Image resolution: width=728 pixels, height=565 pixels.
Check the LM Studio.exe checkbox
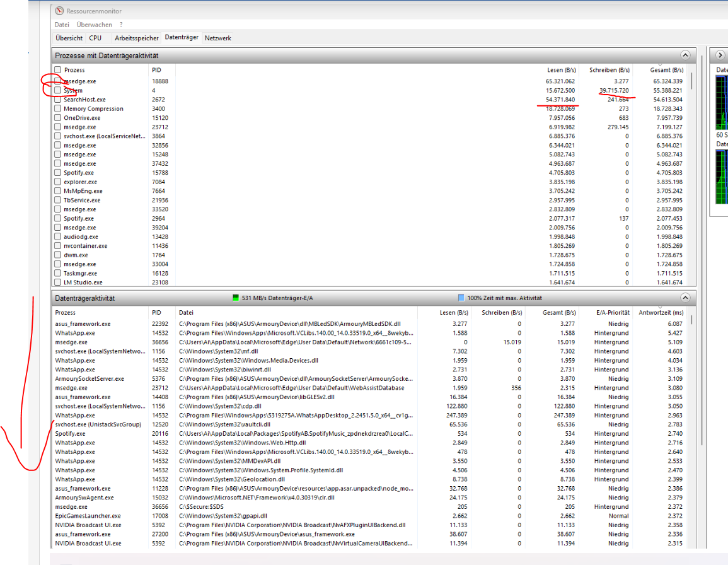tap(57, 282)
